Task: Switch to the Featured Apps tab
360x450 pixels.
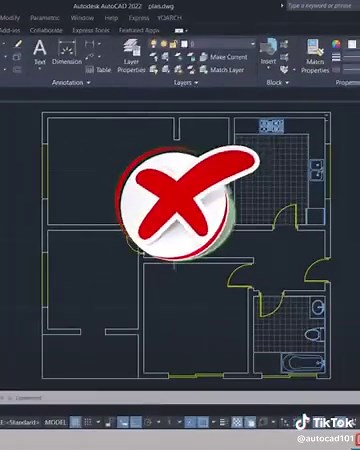Action: pyautogui.click(x=139, y=30)
